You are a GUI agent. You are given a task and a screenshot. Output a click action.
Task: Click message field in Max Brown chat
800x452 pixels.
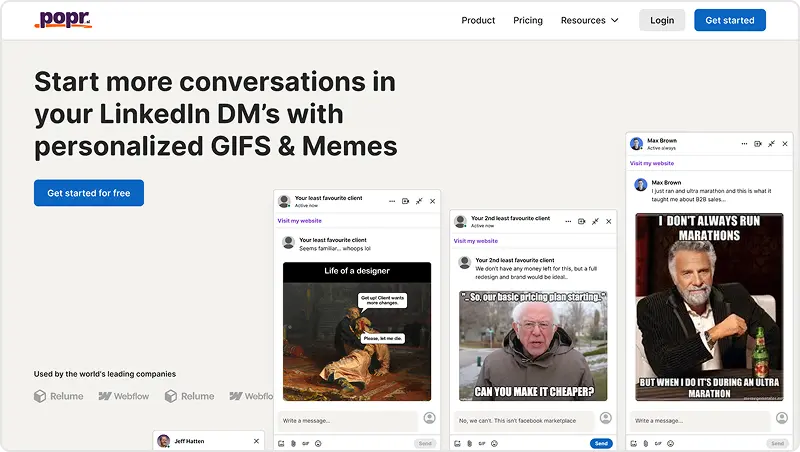[699, 420]
